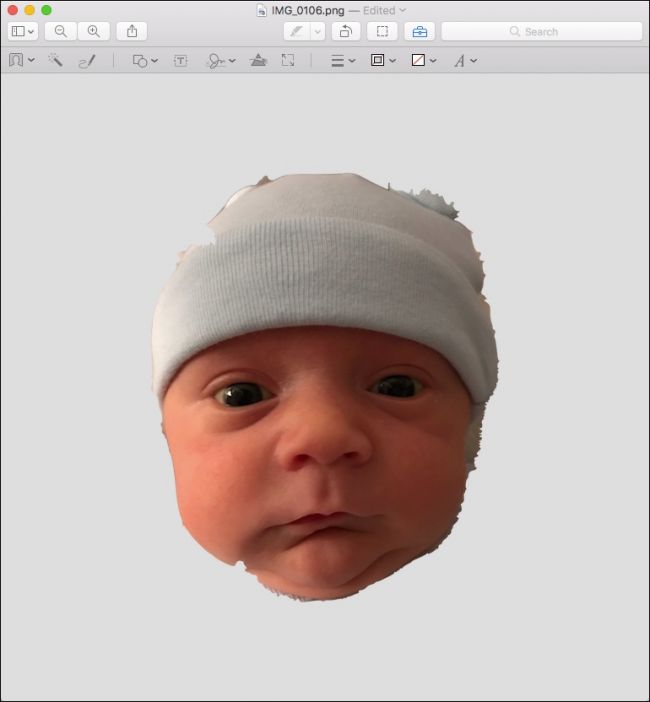This screenshot has width=650, height=702.
Task: Focus the Search field
Action: (x=542, y=31)
